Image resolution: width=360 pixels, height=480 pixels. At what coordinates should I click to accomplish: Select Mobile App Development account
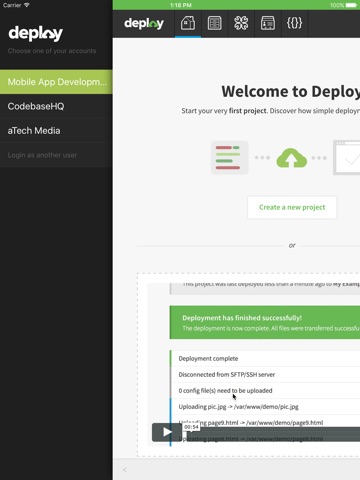[56, 82]
